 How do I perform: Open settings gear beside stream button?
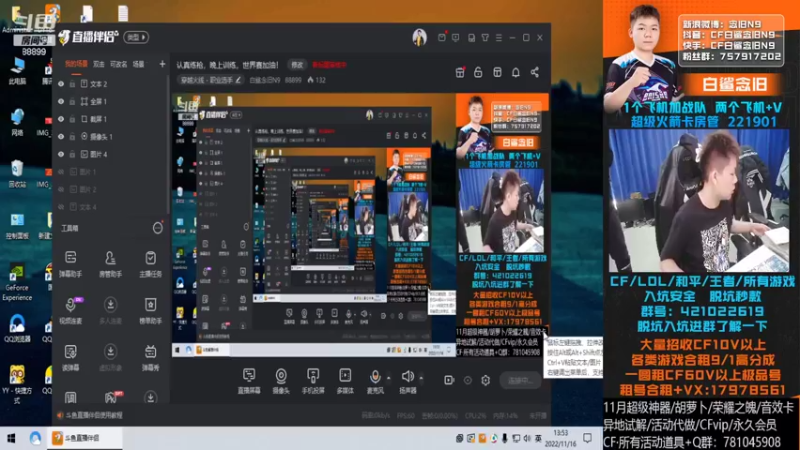(485, 380)
